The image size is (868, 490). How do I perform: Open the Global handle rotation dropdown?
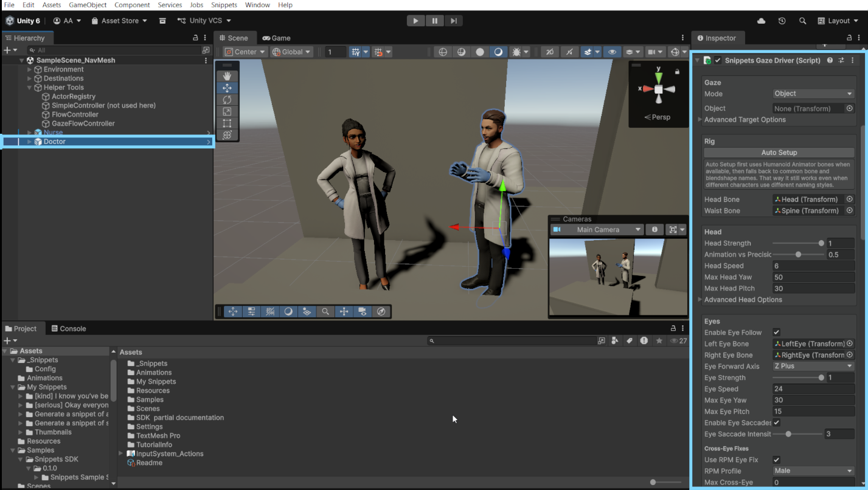(292, 52)
